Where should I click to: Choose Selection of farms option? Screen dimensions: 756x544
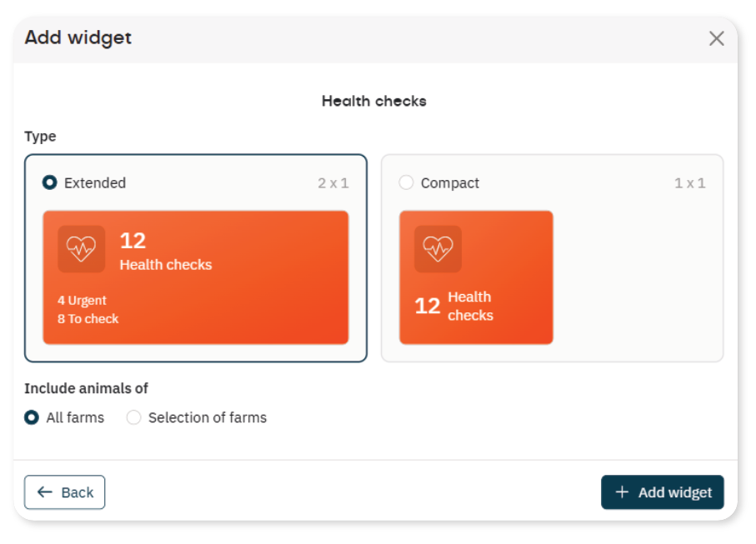click(x=133, y=417)
